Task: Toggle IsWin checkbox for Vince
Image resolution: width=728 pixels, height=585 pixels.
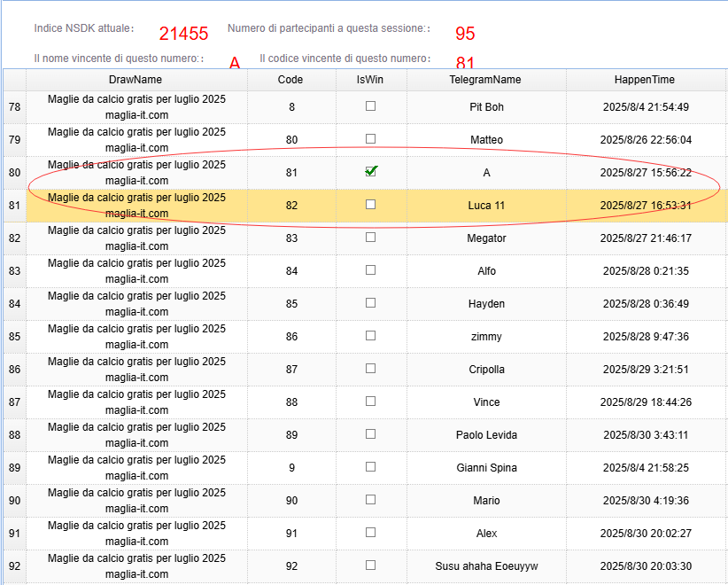Action: [370, 401]
